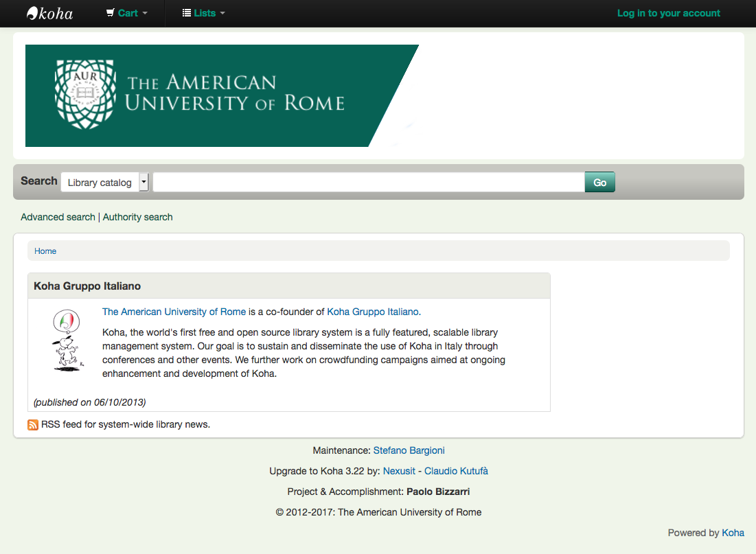The width and height of the screenshot is (756, 554).
Task: Click Log in to your account
Action: point(668,13)
